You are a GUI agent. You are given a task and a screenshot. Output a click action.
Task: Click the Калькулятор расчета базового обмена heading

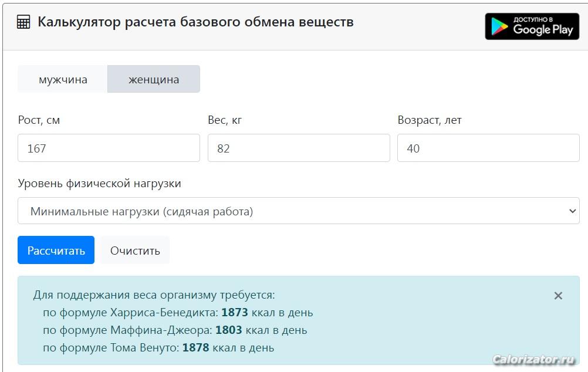[195, 22]
